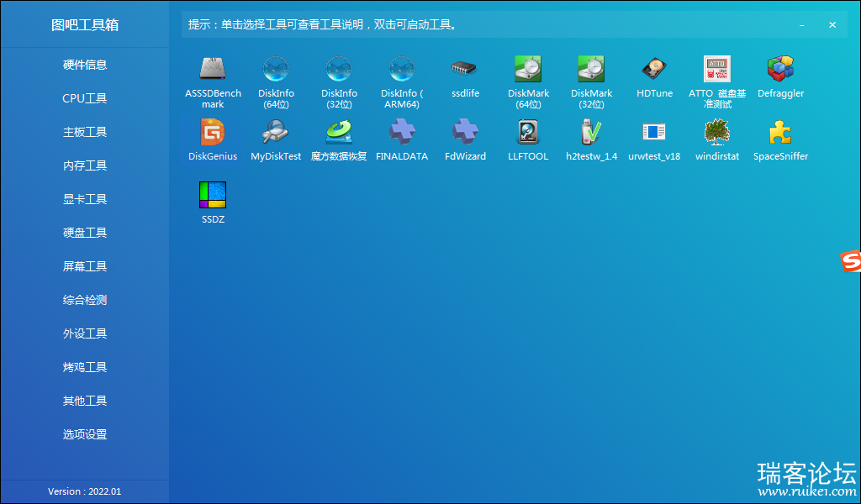Select the Defraggler icon
Viewport: 861px width, 504px height.
pos(780,69)
